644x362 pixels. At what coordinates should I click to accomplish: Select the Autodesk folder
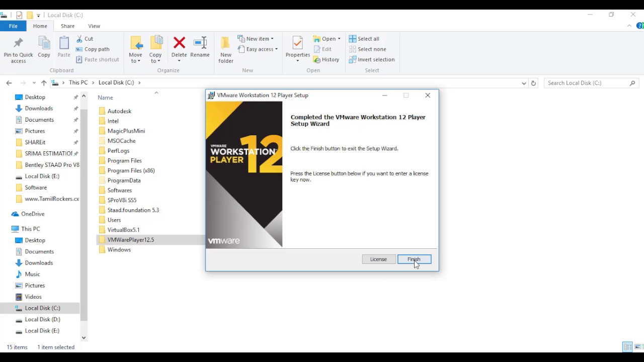(x=119, y=111)
